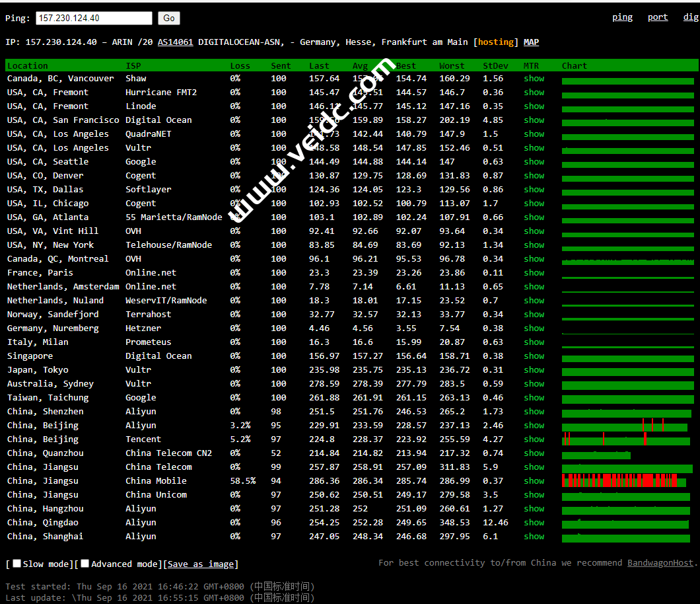700x604 pixels.
Task: Show MTR for New York Telehouse/RamNode
Action: [x=534, y=245]
